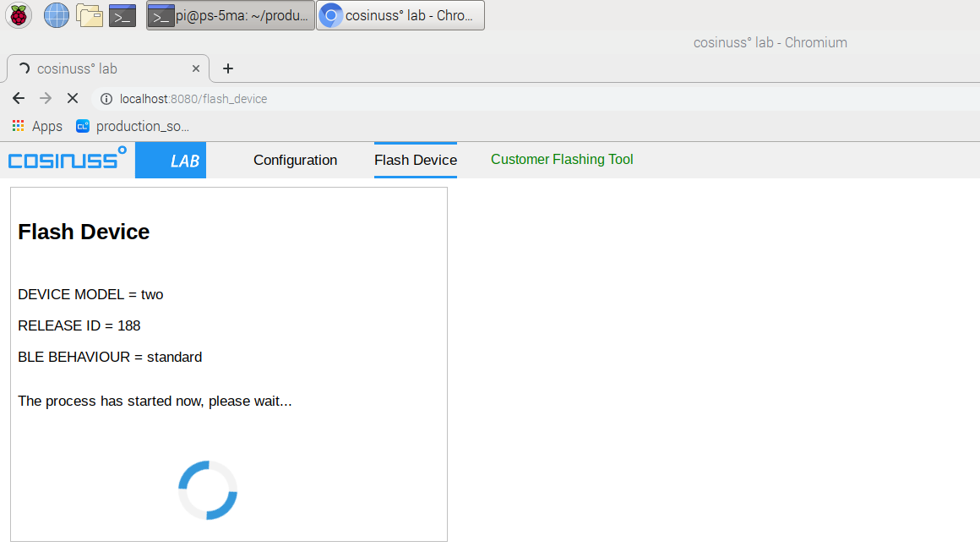Open the file manager from taskbar

89,15
